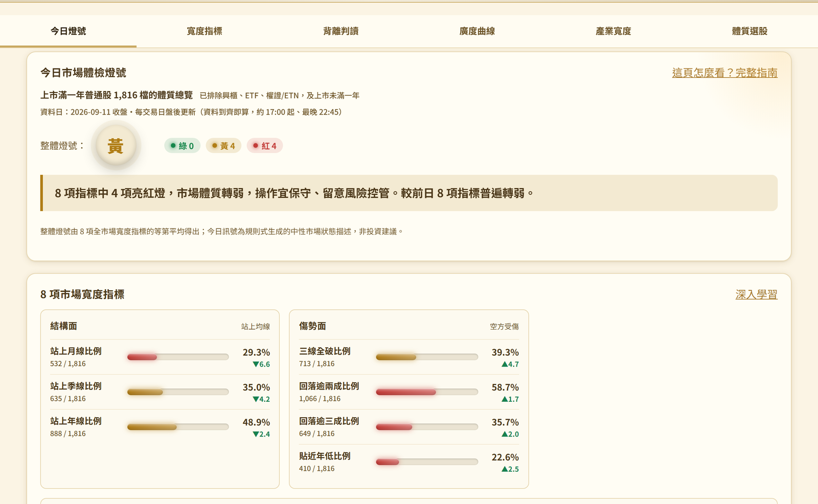Click the 貼近年低比例 label
The height and width of the screenshot is (504, 818).
(x=325, y=456)
